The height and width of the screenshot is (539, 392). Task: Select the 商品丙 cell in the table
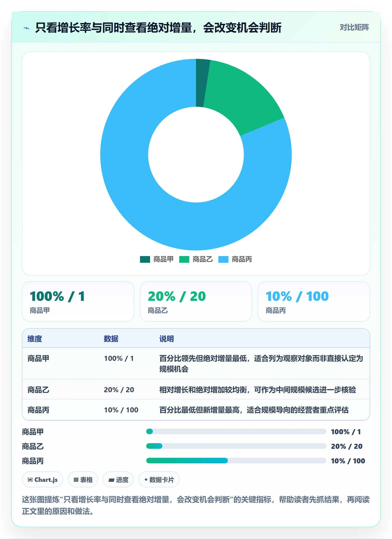click(x=38, y=410)
